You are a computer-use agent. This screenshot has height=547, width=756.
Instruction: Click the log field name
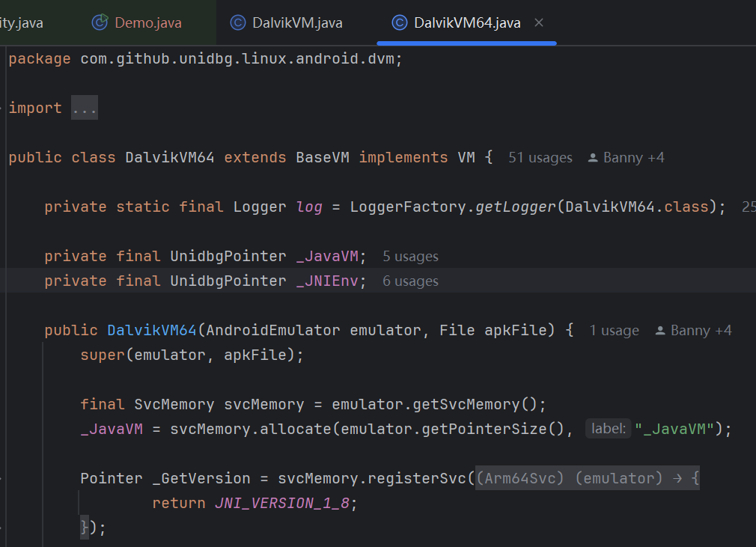(x=309, y=207)
